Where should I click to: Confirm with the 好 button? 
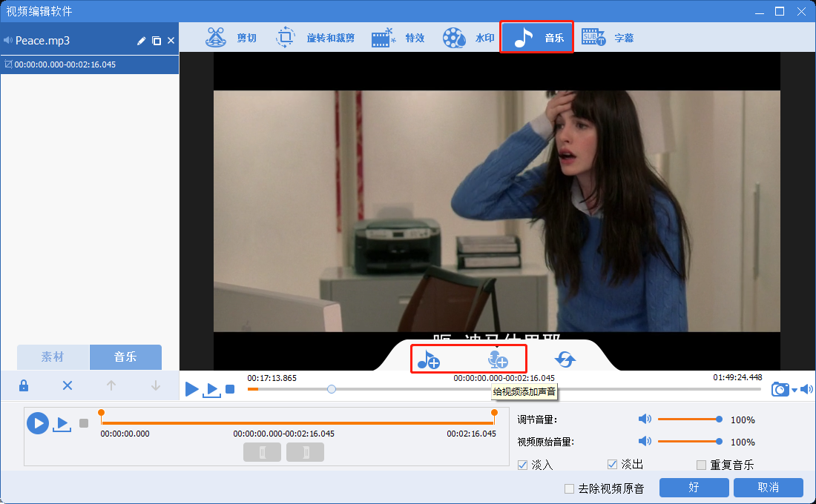694,488
